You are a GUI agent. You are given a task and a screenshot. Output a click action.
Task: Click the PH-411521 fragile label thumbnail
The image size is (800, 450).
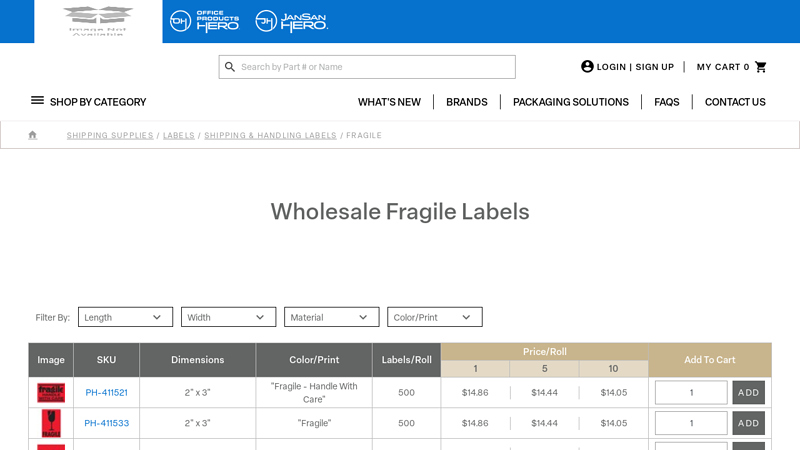click(51, 393)
